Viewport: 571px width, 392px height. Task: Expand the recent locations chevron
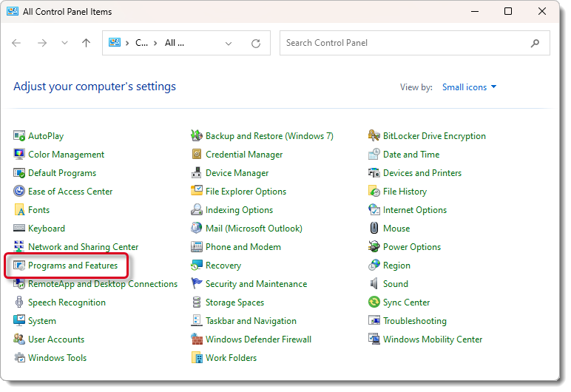click(x=64, y=43)
